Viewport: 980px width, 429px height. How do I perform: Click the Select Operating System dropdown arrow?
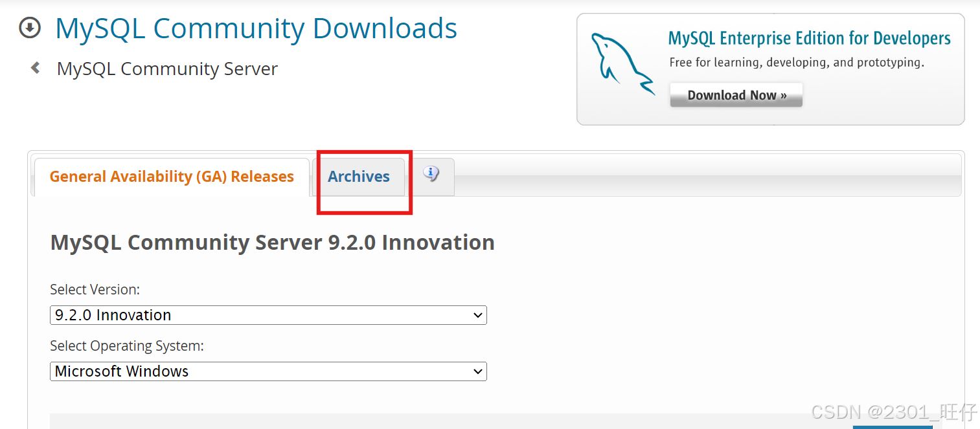477,372
